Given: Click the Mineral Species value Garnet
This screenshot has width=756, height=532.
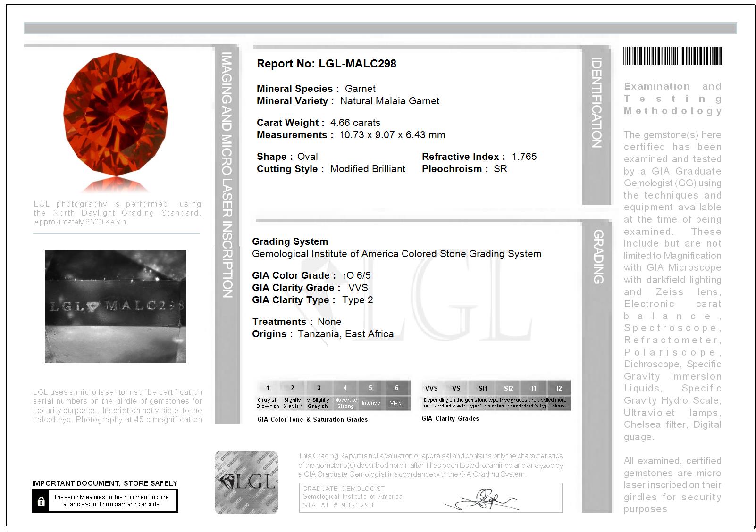Looking at the screenshot, I should [360, 89].
